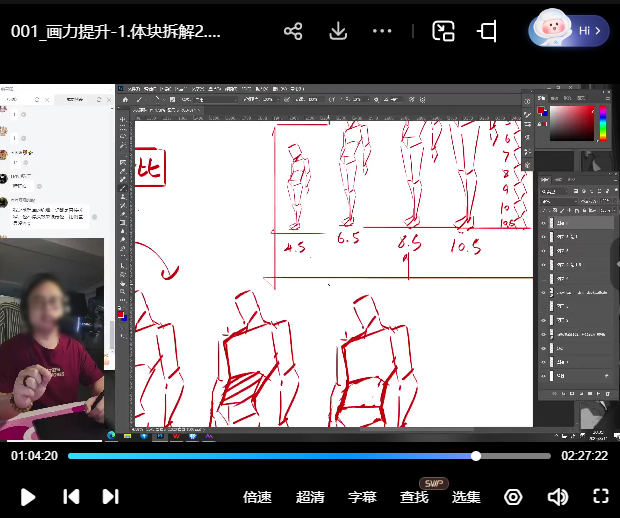
Task: Play the video with the play button
Action: tap(28, 496)
